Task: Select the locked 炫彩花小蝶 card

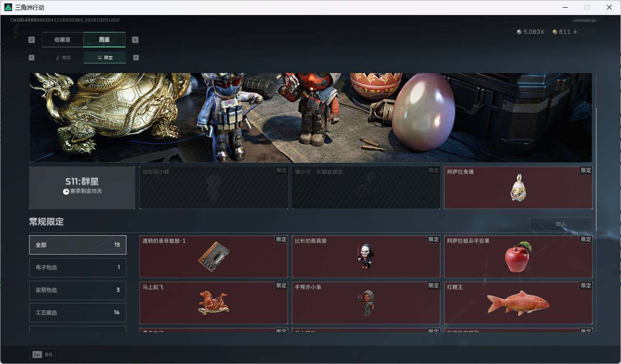Action: 214,188
